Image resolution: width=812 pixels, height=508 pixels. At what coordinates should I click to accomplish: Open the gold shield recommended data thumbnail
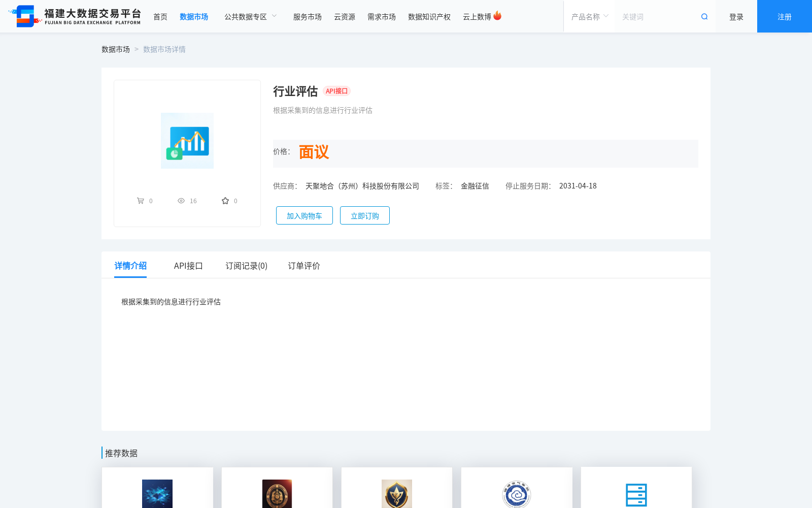pos(397,494)
